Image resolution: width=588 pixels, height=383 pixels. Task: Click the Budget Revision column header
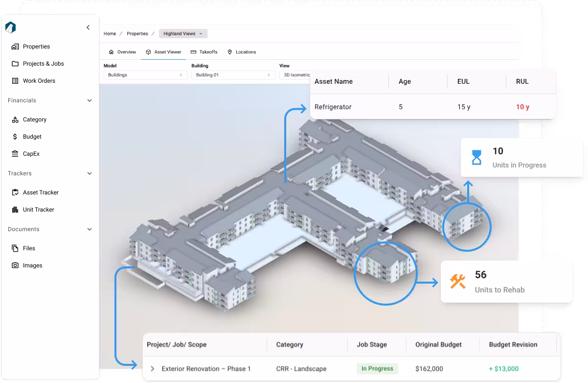point(513,345)
